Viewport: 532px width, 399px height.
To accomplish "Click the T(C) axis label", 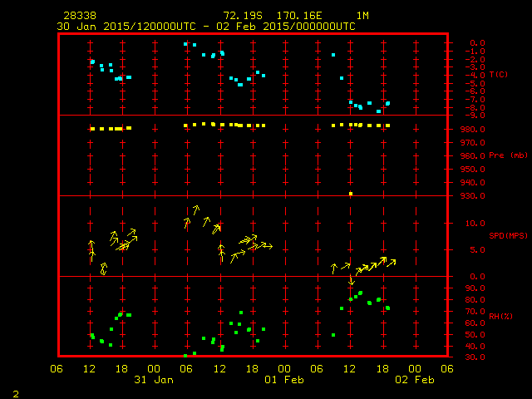I will point(499,74).
